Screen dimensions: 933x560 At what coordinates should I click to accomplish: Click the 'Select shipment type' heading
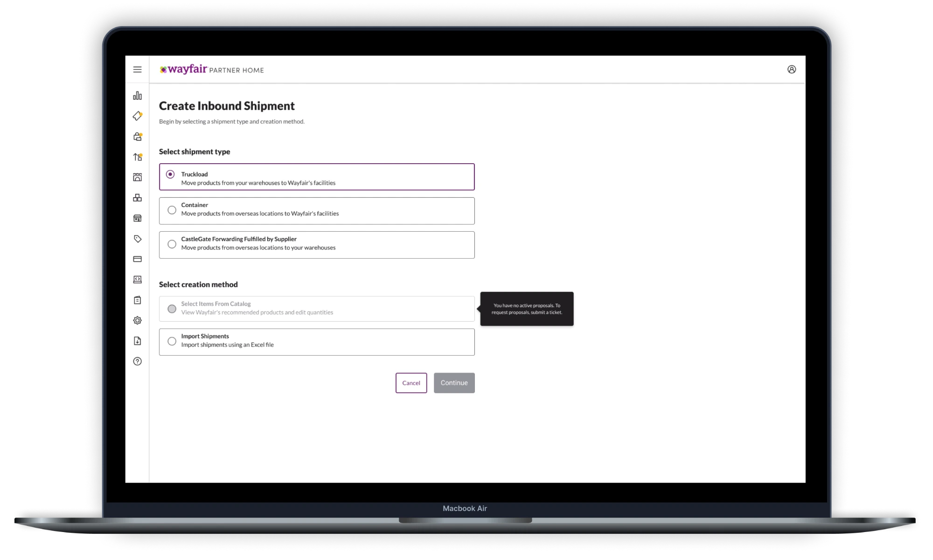point(195,152)
